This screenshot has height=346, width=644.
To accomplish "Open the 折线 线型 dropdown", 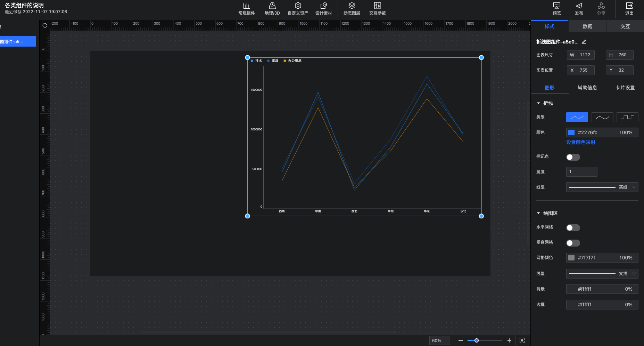I will click(x=602, y=187).
